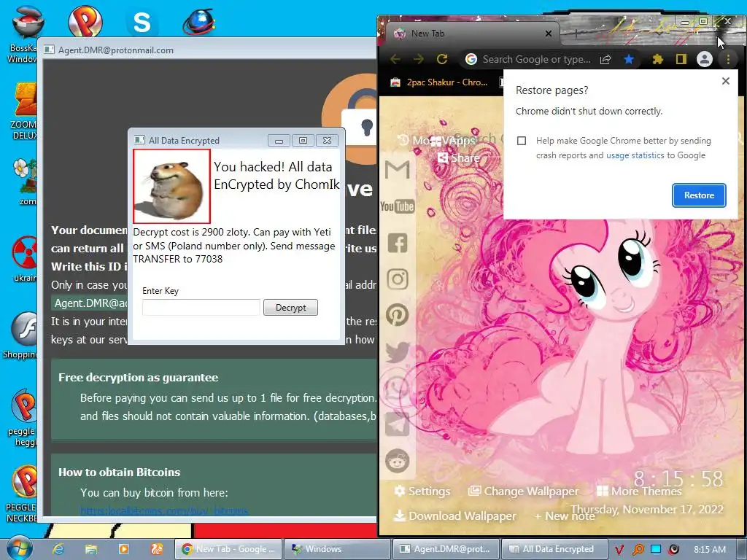Click Chrome's reload page icon

coord(442,59)
